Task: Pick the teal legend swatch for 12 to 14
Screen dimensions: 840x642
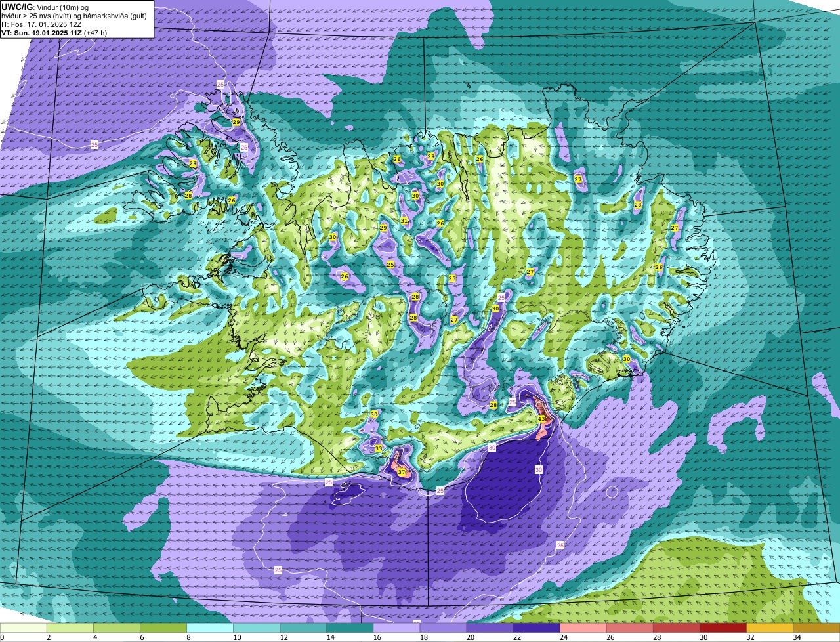Action: pyautogui.click(x=303, y=628)
